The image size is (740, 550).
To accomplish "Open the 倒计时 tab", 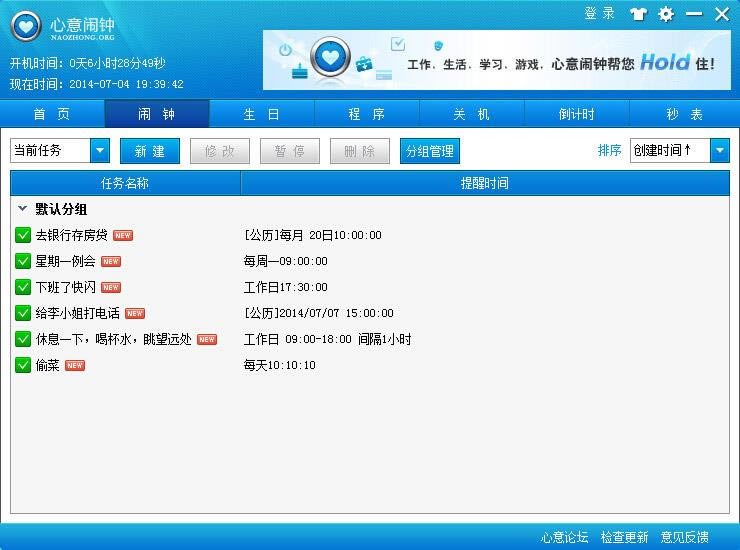I will click(x=576, y=114).
